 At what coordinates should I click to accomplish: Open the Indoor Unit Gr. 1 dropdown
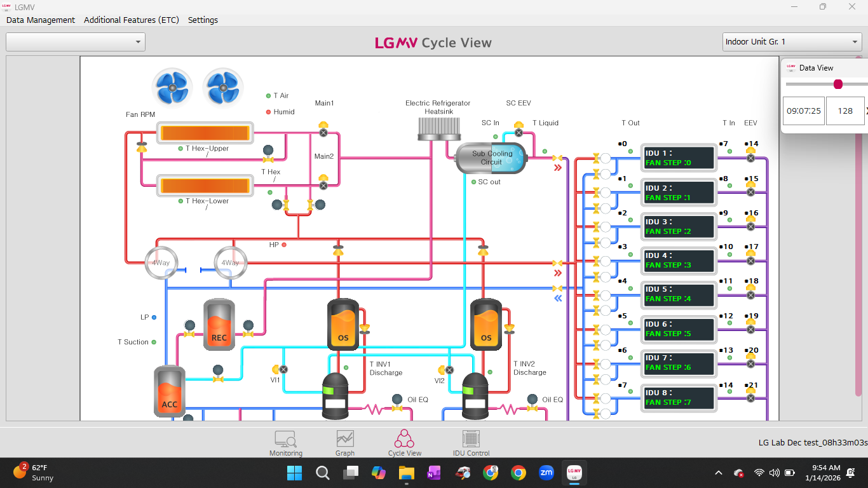point(792,41)
